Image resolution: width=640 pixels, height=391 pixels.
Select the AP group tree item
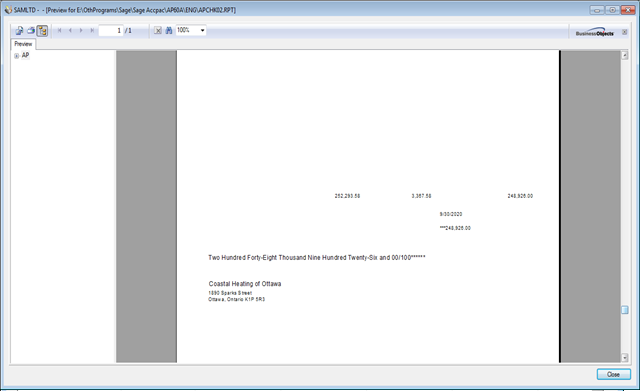point(25,56)
